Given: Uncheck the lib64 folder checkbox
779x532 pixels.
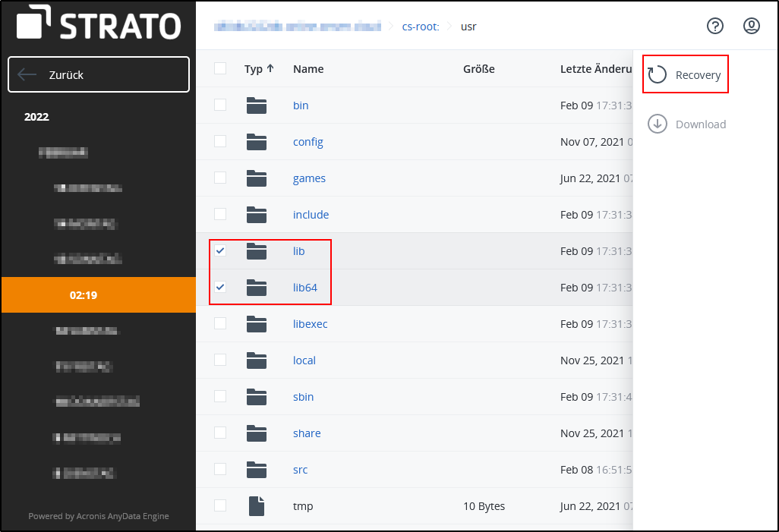Looking at the screenshot, I should (220, 287).
